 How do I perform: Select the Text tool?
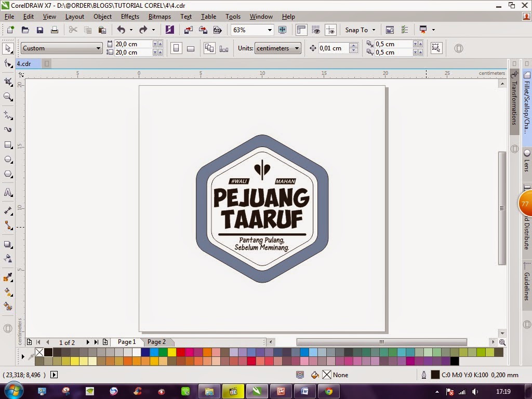[8, 192]
